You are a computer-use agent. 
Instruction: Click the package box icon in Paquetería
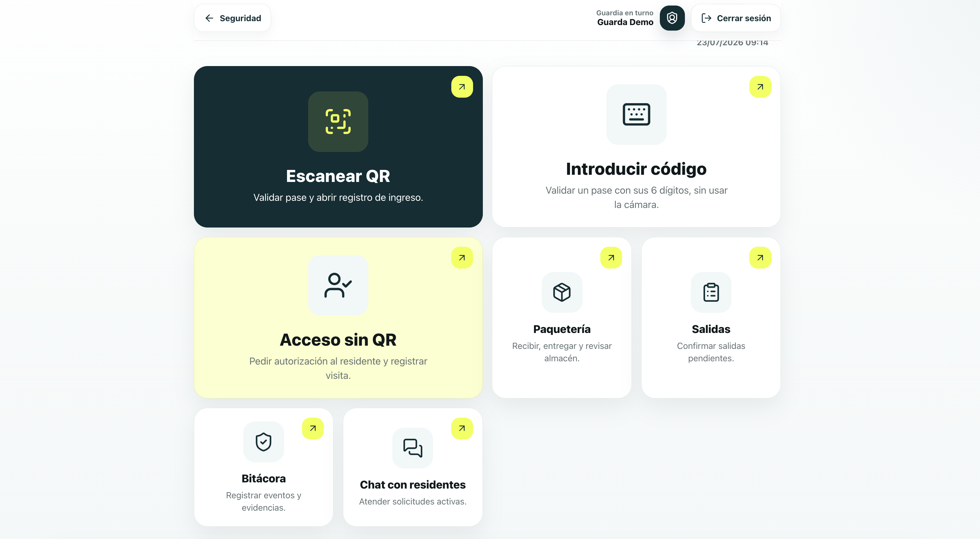tap(562, 292)
